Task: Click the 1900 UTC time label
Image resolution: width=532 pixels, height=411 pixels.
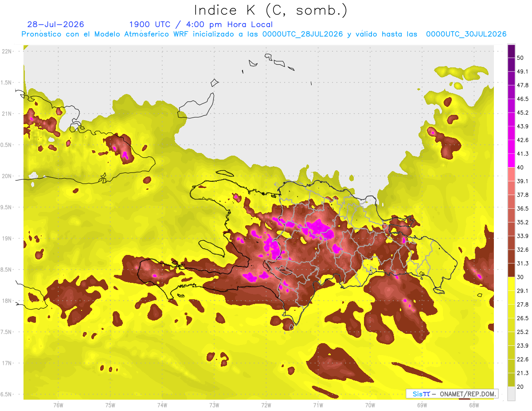Action: click(151, 24)
